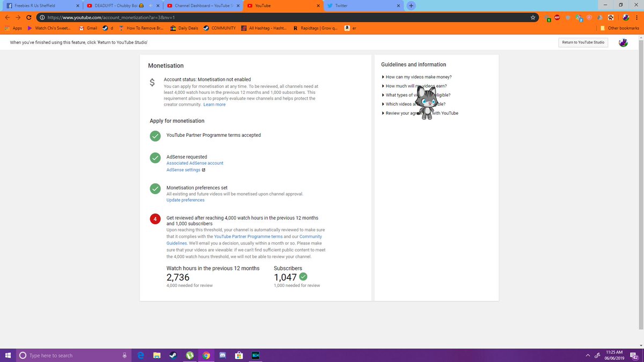644x362 pixels.
Task: Open the Learn more link
Action: [x=214, y=105]
